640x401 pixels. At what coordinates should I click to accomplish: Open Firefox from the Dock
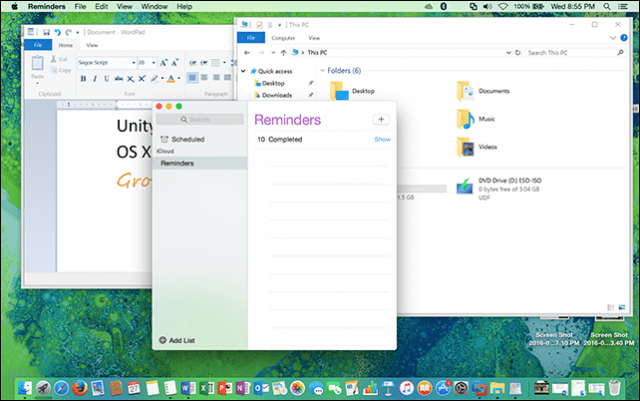point(80,388)
